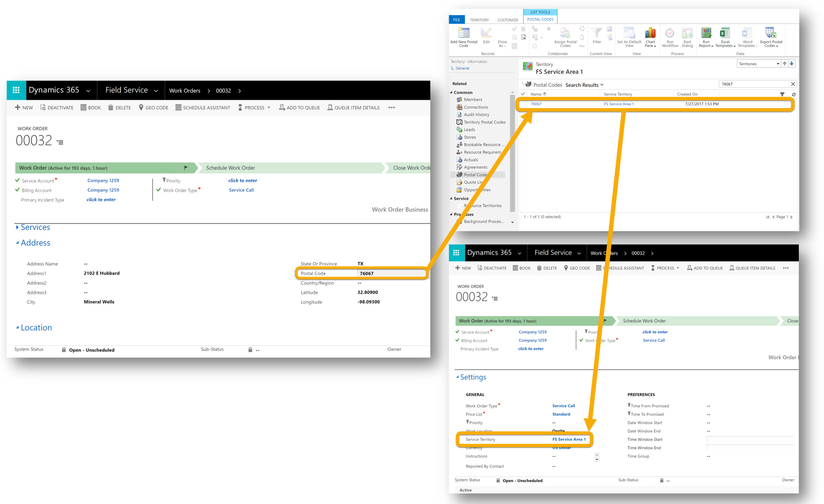Click Work Orders breadcrumb in left window
The height and width of the screenshot is (504, 824).
185,91
